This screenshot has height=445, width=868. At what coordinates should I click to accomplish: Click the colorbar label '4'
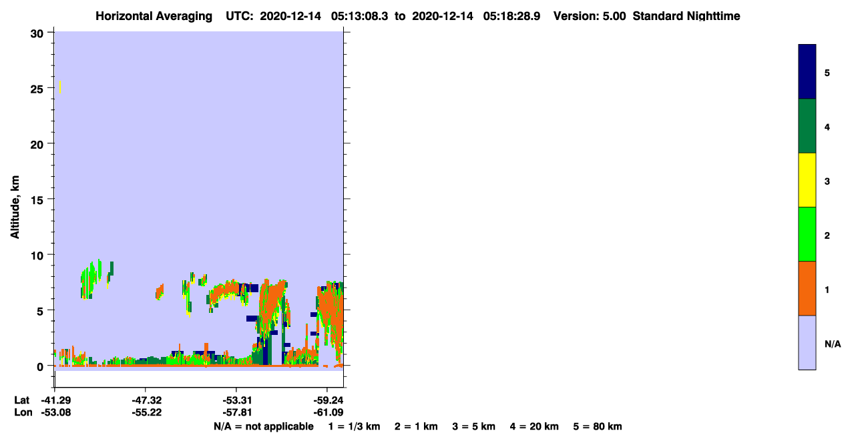click(x=827, y=127)
